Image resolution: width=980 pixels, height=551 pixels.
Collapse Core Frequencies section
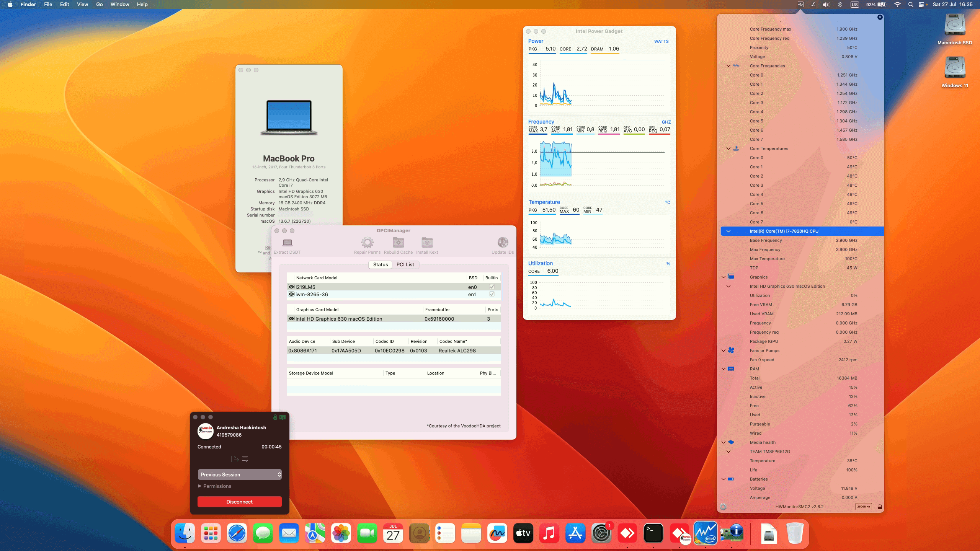click(x=728, y=66)
